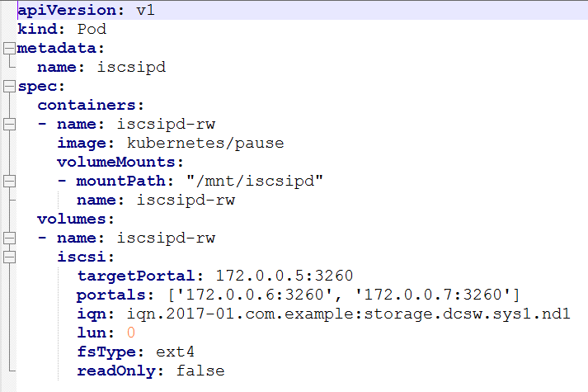This screenshot has width=588, height=392.
Task: Collapse the metadata fold marker
Action: point(9,49)
